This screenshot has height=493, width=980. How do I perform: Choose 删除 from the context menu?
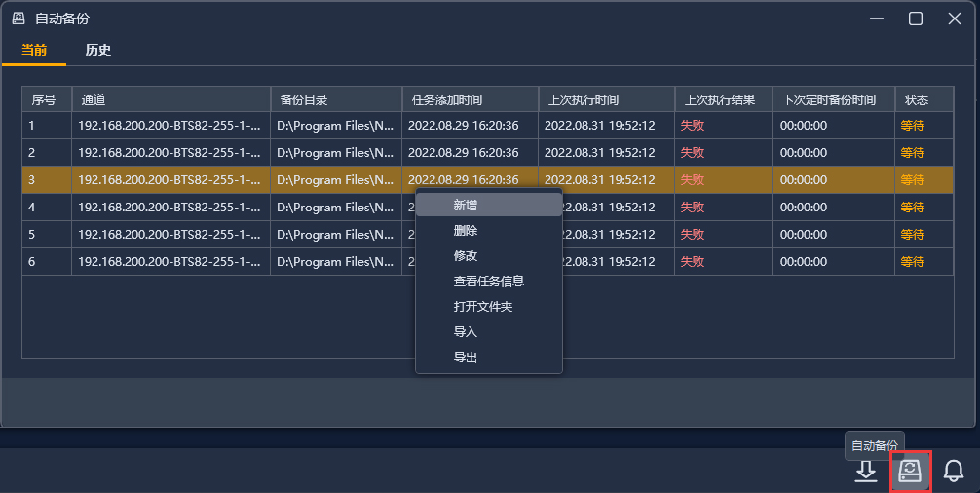coord(489,231)
